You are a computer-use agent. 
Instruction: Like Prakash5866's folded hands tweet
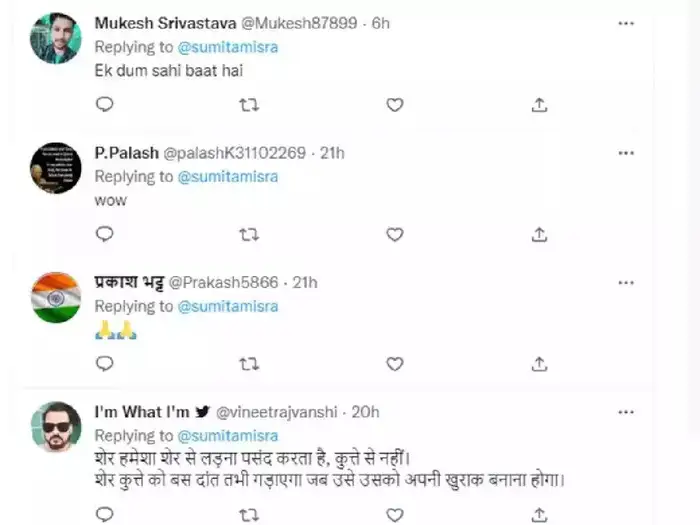coord(394,363)
